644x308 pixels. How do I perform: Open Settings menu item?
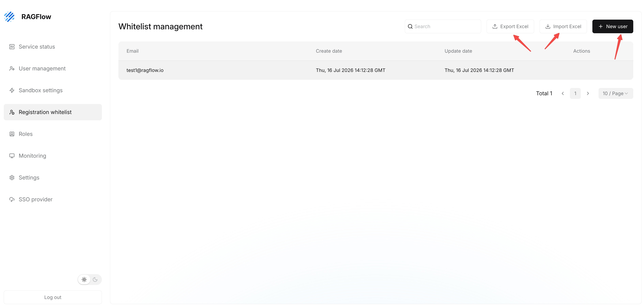coord(53,178)
